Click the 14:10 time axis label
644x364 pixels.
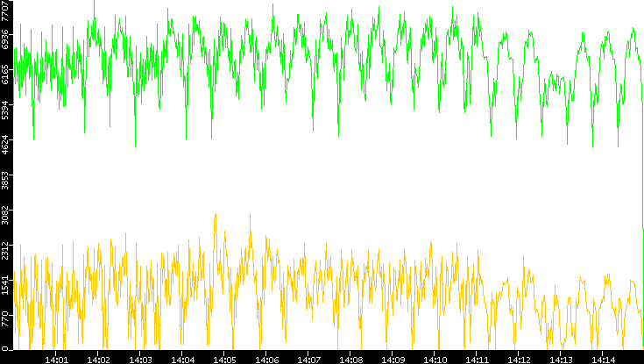click(435, 360)
